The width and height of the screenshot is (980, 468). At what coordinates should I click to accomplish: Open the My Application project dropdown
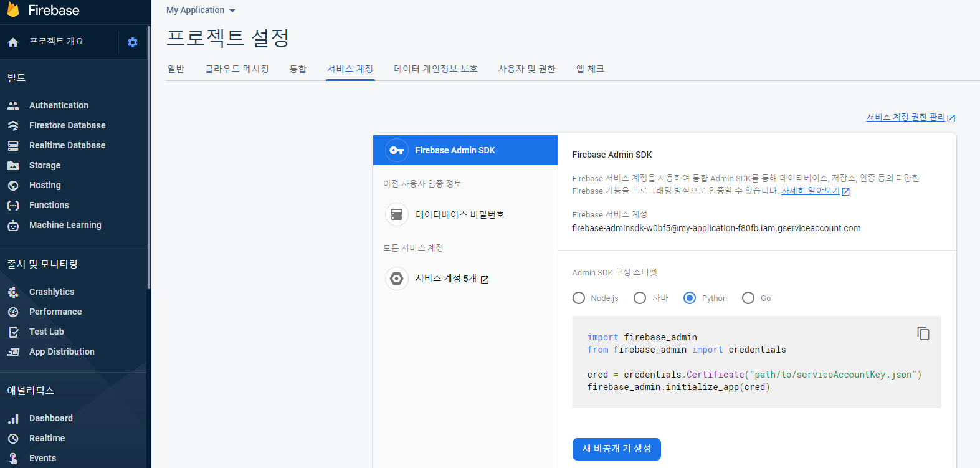coord(201,11)
